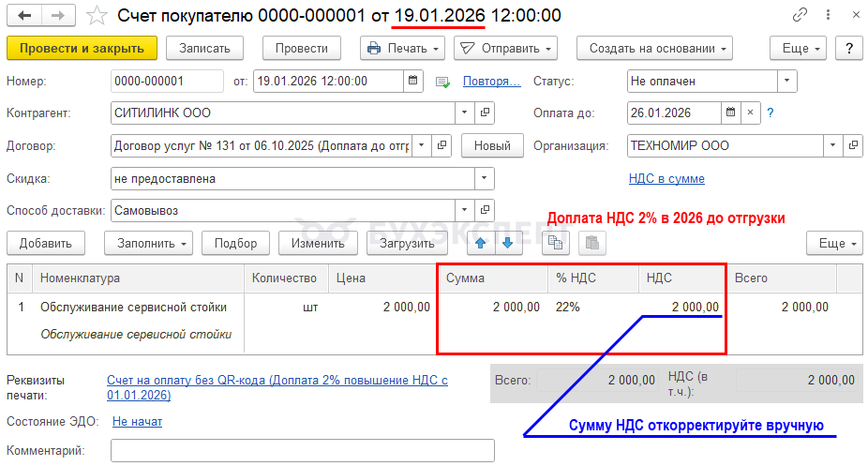The height and width of the screenshot is (466, 868).
Task: Focus the Номер field 0000-000001
Action: [x=167, y=81]
